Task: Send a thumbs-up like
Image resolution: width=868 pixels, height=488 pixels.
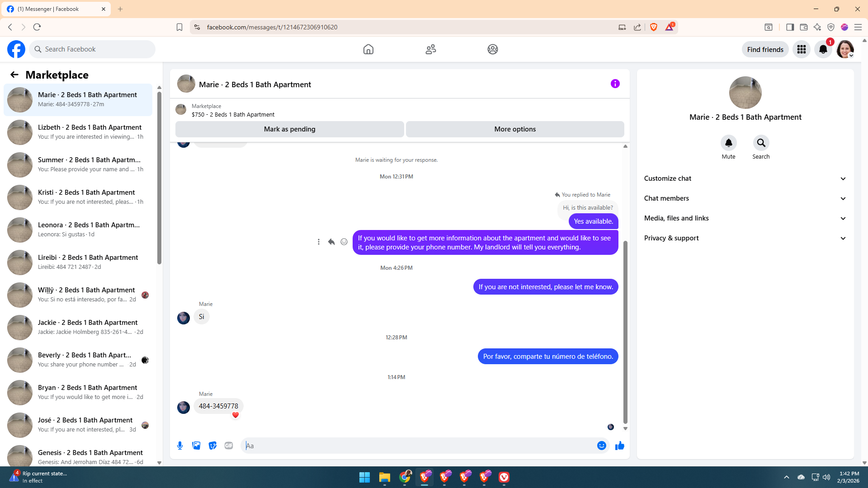Action: pos(619,446)
